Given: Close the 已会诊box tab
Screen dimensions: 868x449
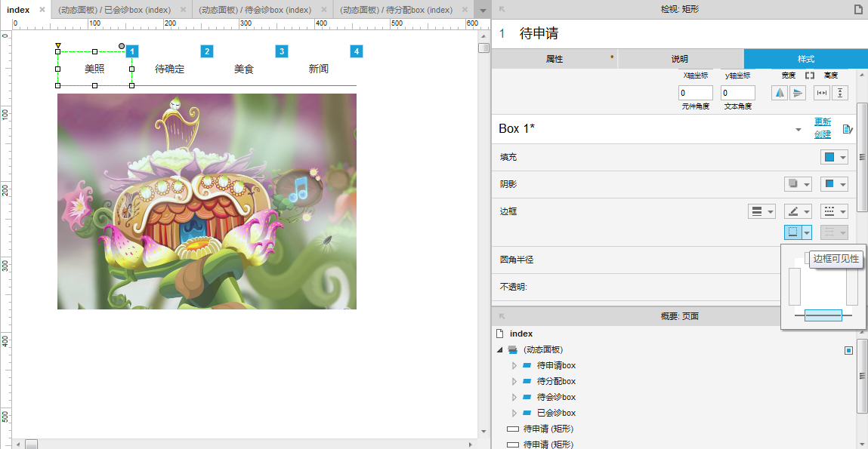Looking at the screenshot, I should coord(184,10).
